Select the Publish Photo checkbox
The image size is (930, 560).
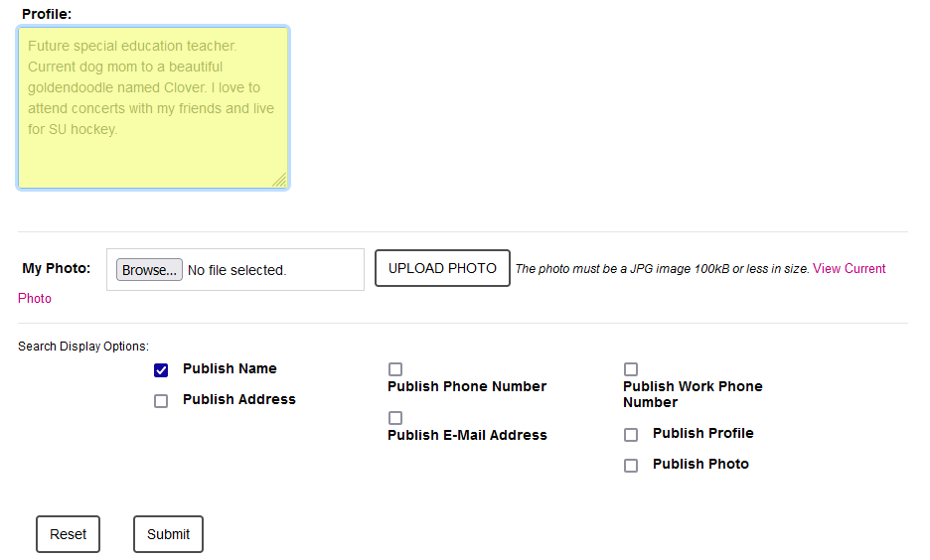(x=631, y=466)
